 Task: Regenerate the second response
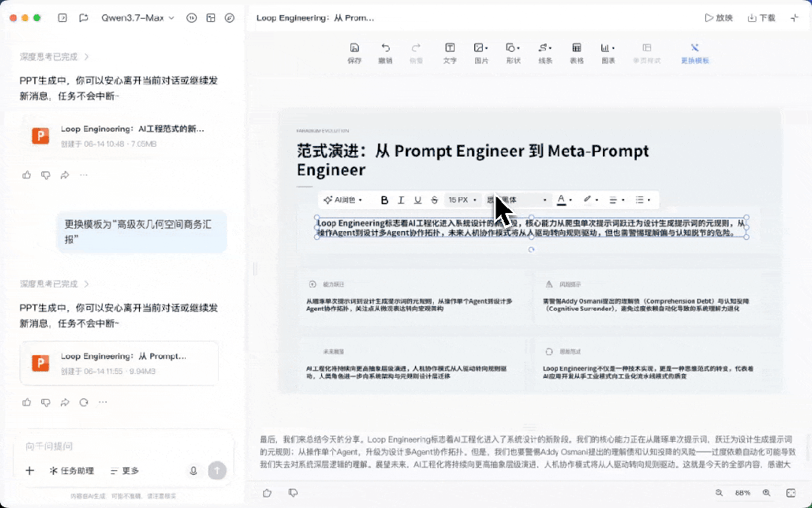84,402
